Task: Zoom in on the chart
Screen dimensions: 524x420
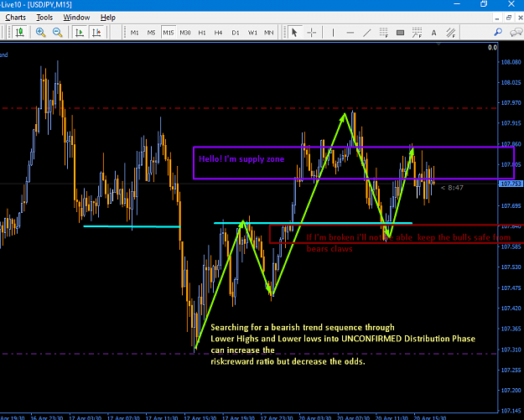Action: tap(41, 33)
